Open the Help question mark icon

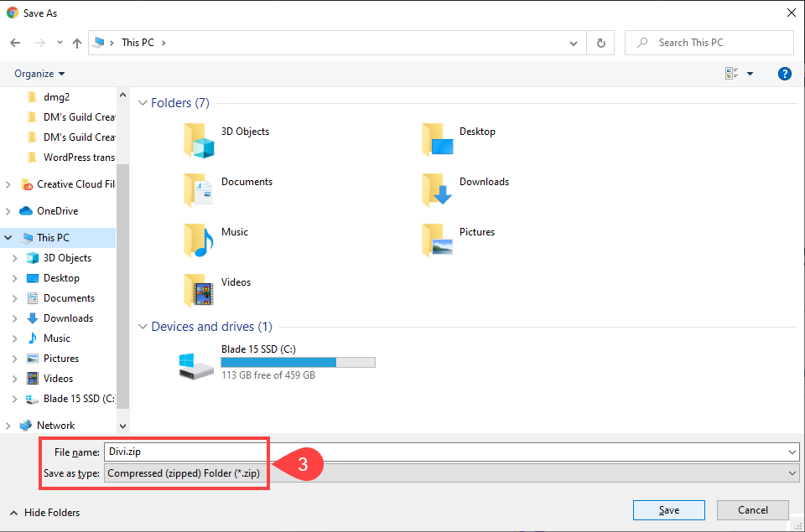[x=785, y=74]
